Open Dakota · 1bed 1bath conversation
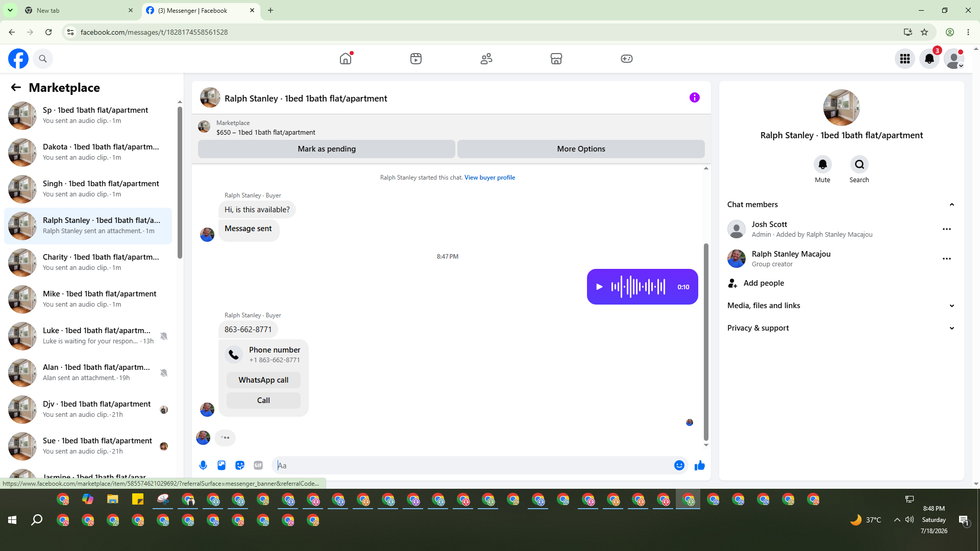Viewport: 980px width, 551px height. tap(88, 153)
